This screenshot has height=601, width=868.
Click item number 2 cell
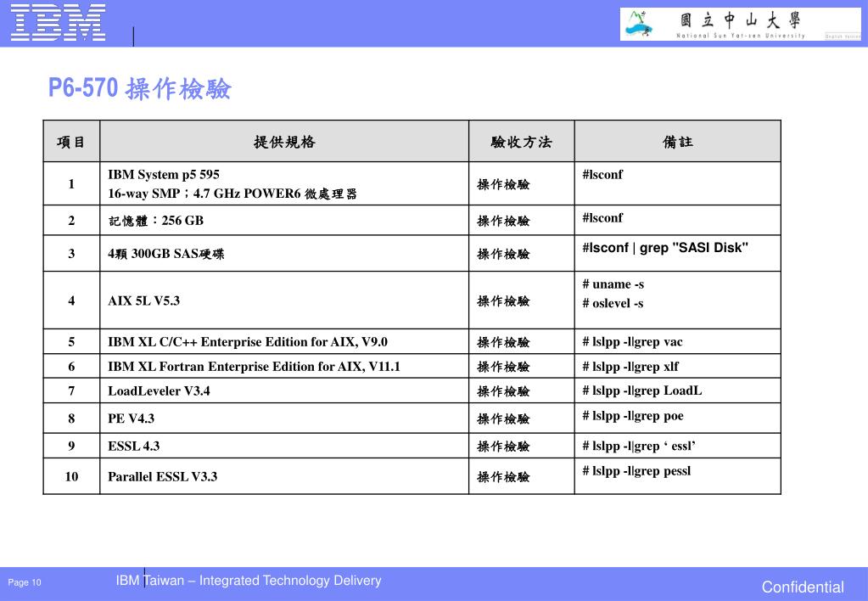[71, 221]
